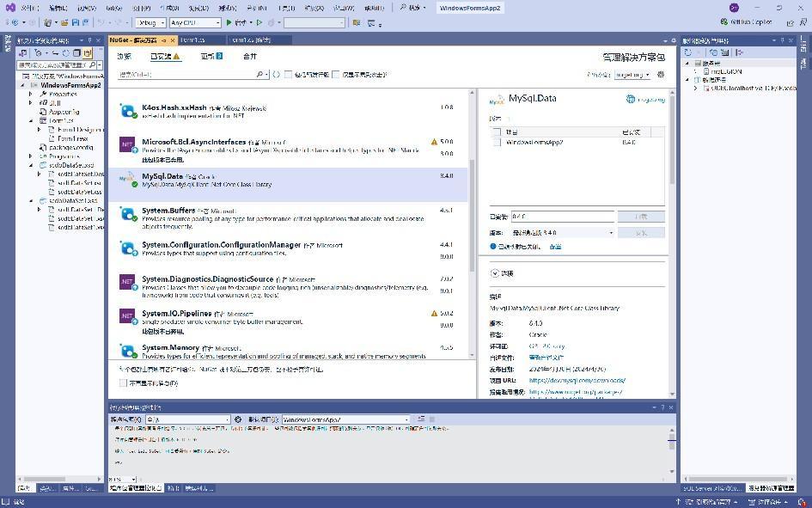The height and width of the screenshot is (508, 812).
Task: Open the Debug configuration dropdown
Action: click(x=150, y=23)
